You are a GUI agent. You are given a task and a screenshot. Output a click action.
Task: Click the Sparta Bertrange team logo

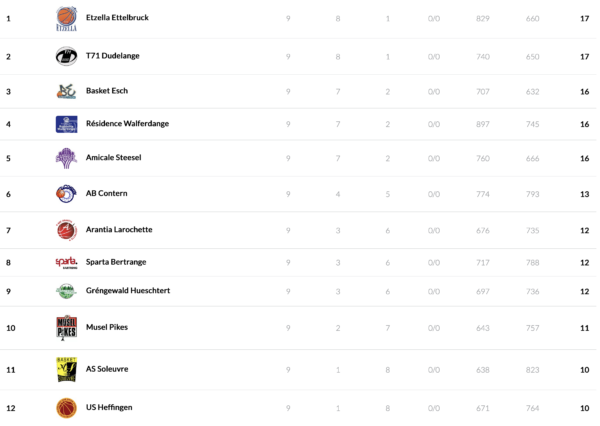pos(66,262)
